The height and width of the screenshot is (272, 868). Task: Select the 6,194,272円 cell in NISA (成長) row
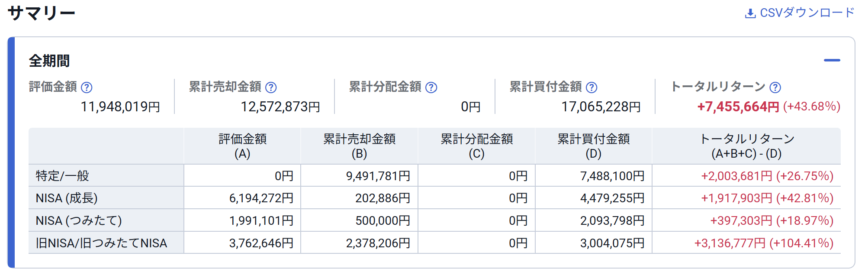[x=261, y=198]
